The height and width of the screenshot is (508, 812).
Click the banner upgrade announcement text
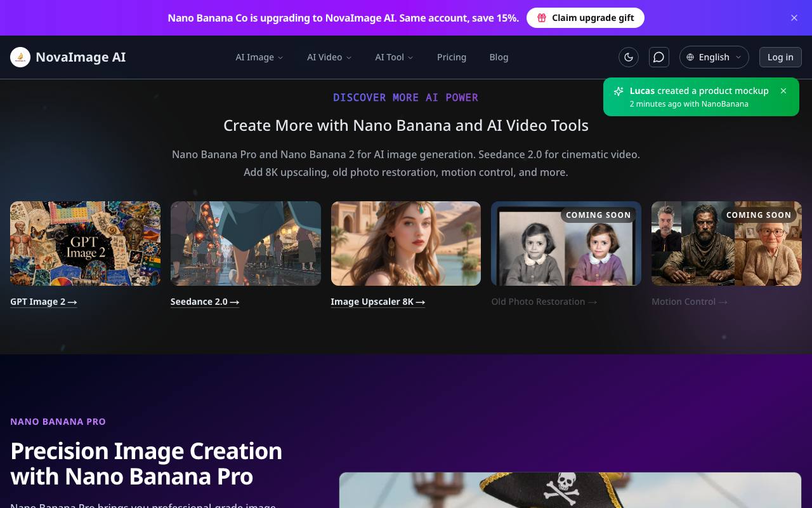343,18
